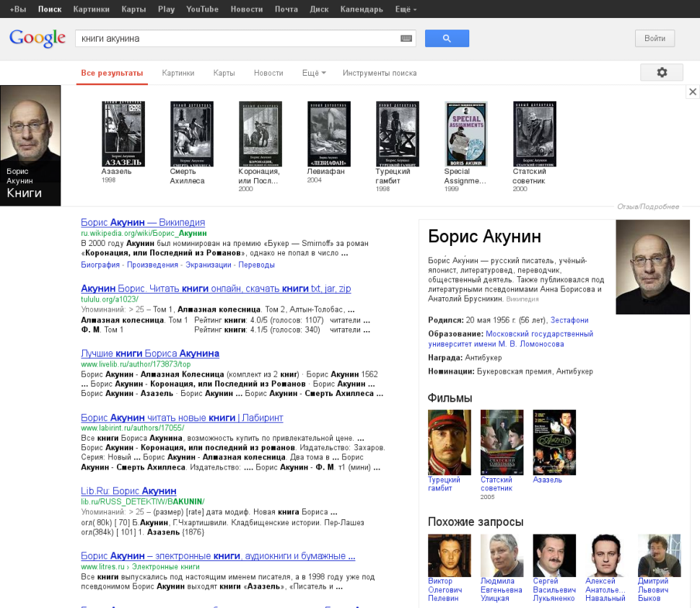Close the books carousel with the X
Image resolution: width=700 pixels, height=608 pixels.
point(692,92)
